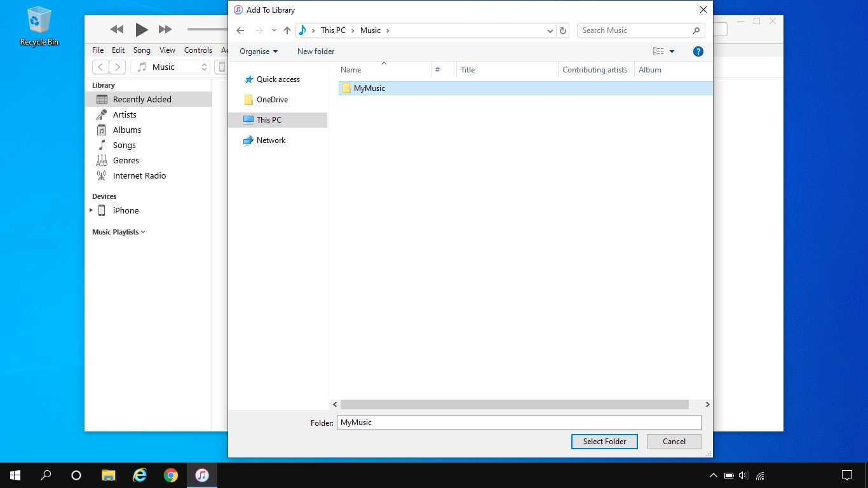
Task: Expand the Music Playlists section
Action: click(x=142, y=232)
